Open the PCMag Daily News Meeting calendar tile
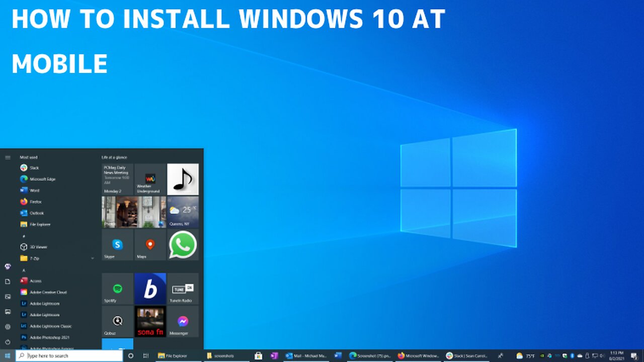Screen dimensions: 644x362 coord(118,179)
